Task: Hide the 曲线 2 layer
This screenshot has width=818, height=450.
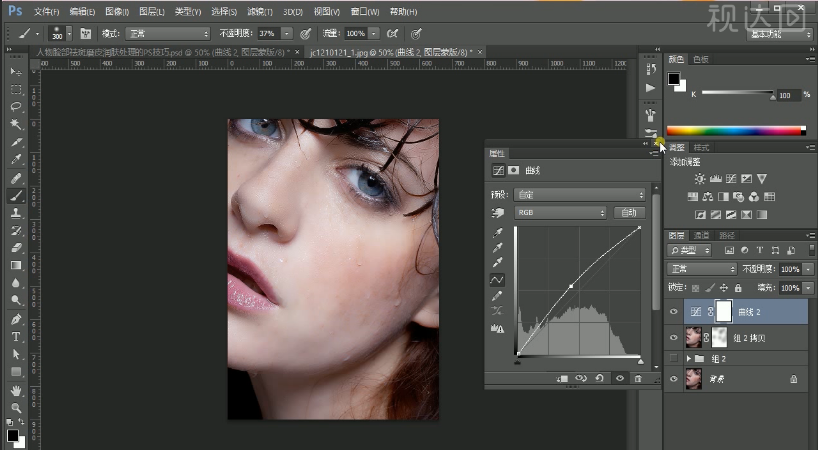Action: click(673, 312)
